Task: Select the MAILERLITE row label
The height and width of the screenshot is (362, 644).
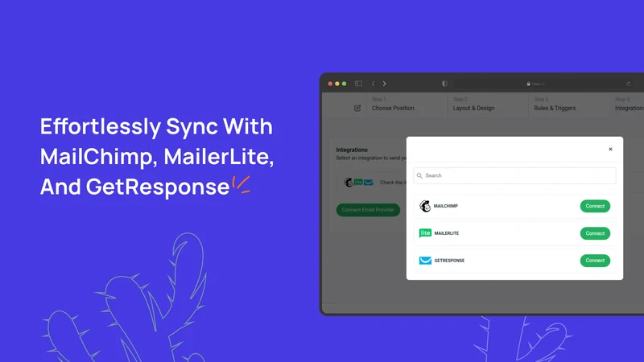Action: 447,233
